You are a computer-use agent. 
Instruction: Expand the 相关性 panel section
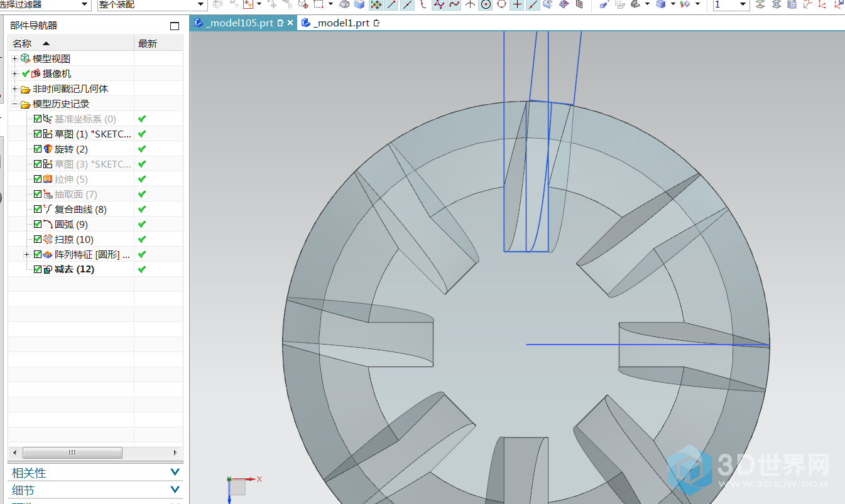[x=175, y=472]
